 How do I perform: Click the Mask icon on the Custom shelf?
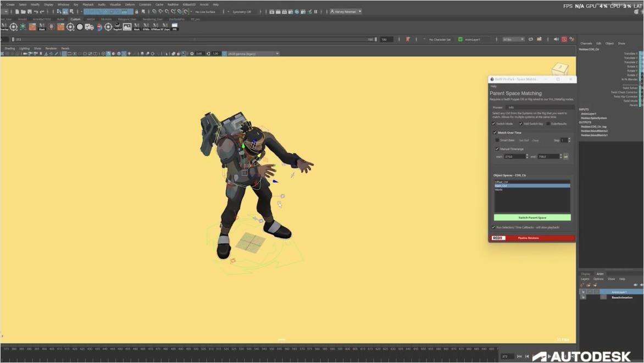tap(136, 26)
